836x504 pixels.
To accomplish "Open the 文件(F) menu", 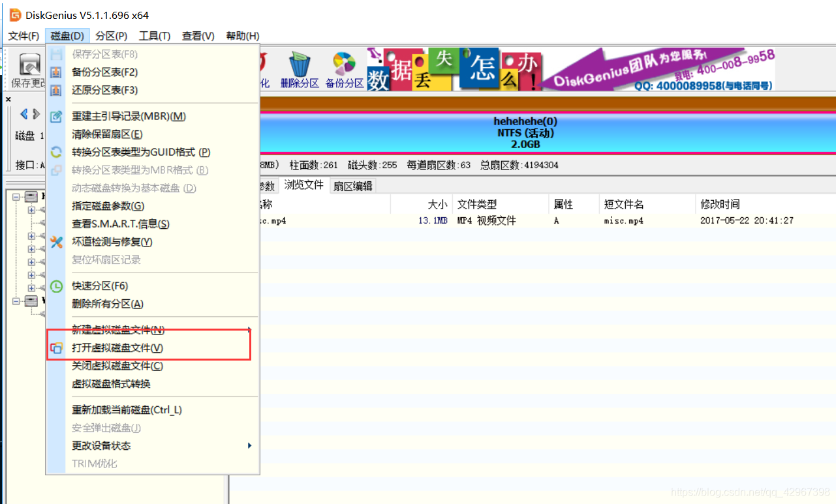I will 23,36.
